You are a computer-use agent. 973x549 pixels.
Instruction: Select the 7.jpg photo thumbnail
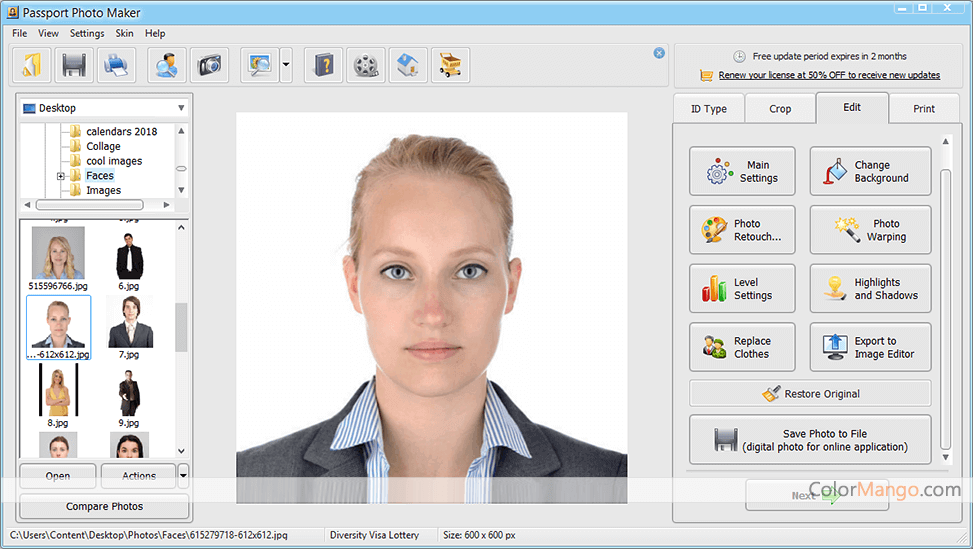129,322
